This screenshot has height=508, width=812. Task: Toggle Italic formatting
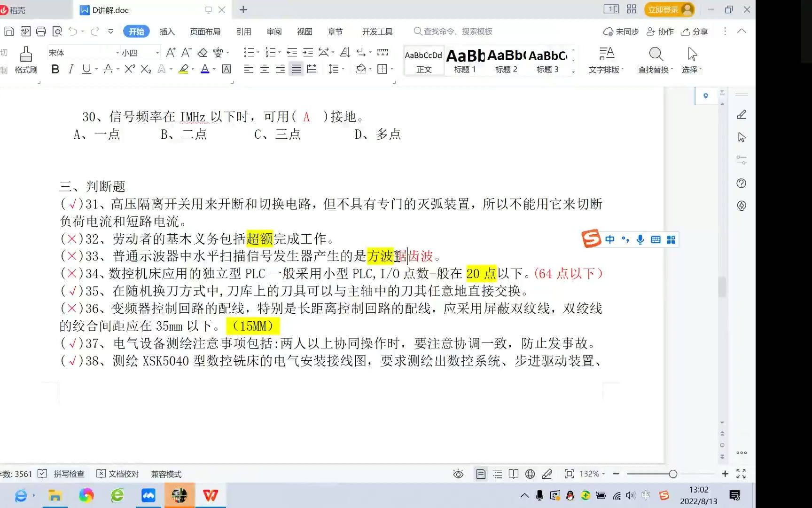tap(71, 69)
